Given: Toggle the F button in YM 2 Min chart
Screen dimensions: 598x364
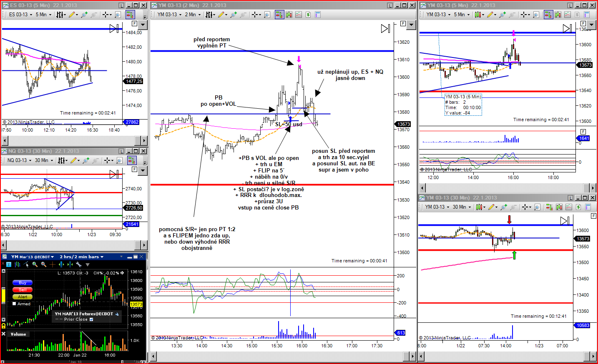Looking at the screenshot, I should tap(403, 24).
